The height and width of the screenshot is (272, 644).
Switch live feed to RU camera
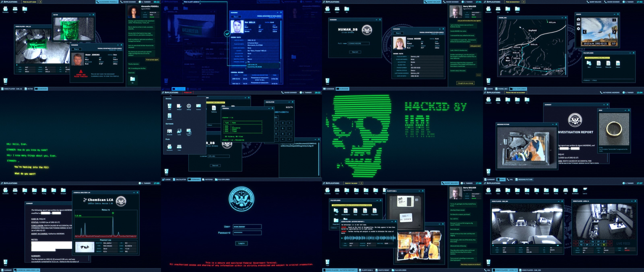tap(581, 245)
